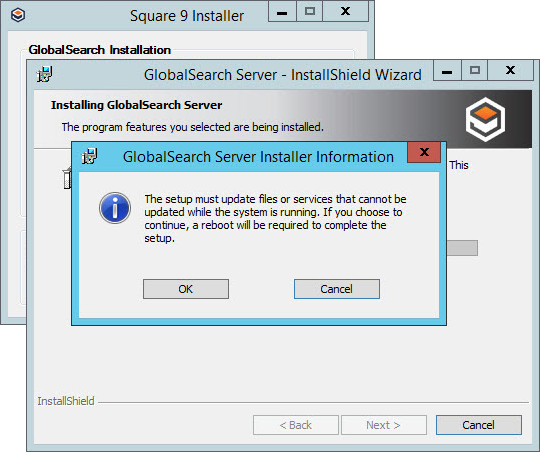The image size is (540, 452).
Task: Click the reboot required message text
Action: pyautogui.click(x=275, y=218)
